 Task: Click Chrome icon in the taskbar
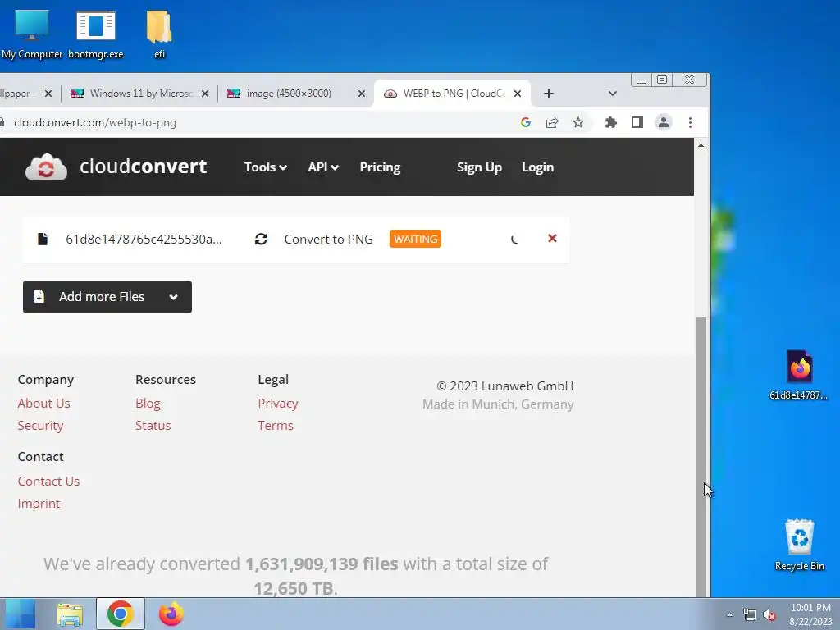click(x=121, y=614)
